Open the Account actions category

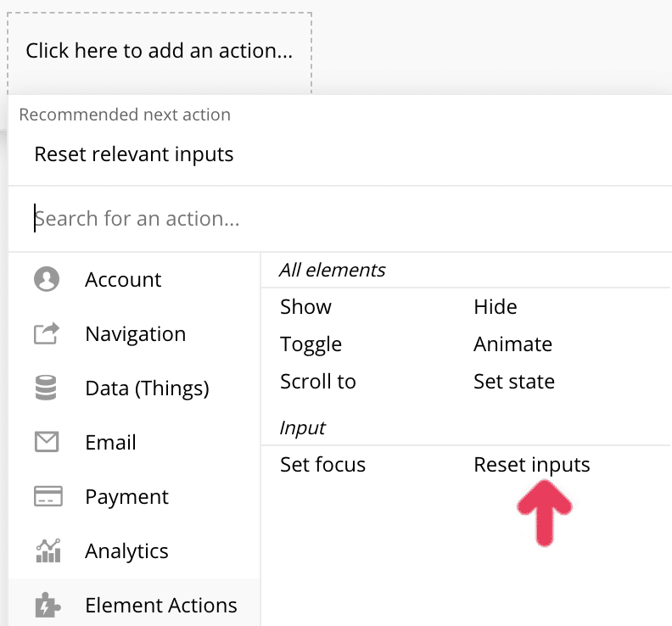[x=123, y=280]
